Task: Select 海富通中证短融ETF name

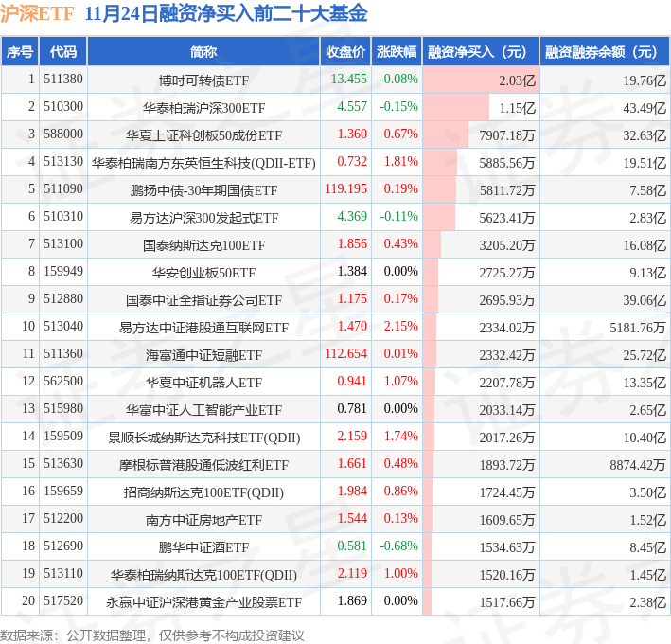Action: coord(203,354)
